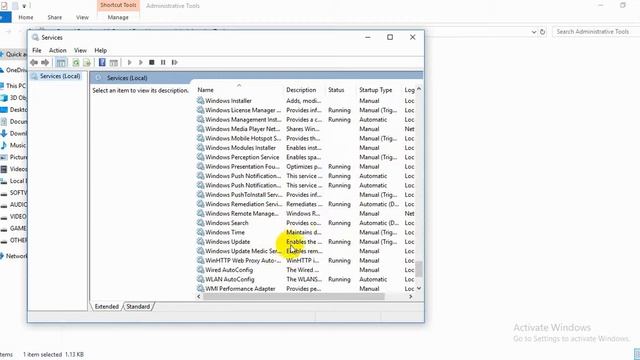Select the Windows Mobile Hotspot Service row
The width and height of the screenshot is (640, 360).
pyautogui.click(x=306, y=138)
